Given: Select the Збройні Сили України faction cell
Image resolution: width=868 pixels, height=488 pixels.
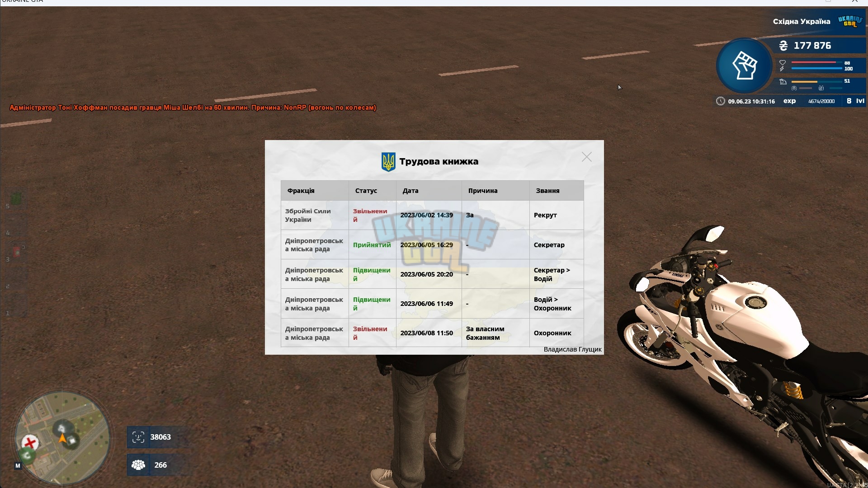Looking at the screenshot, I should (x=315, y=216).
